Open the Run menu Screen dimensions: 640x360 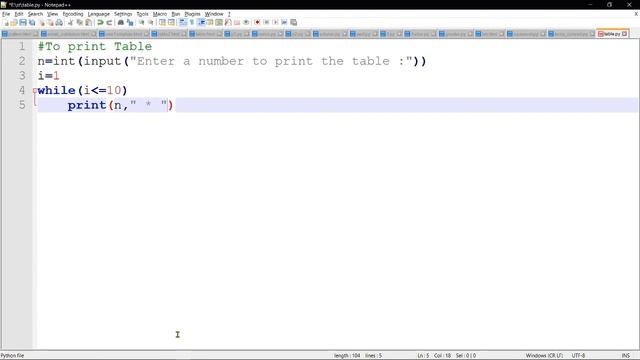click(x=176, y=14)
